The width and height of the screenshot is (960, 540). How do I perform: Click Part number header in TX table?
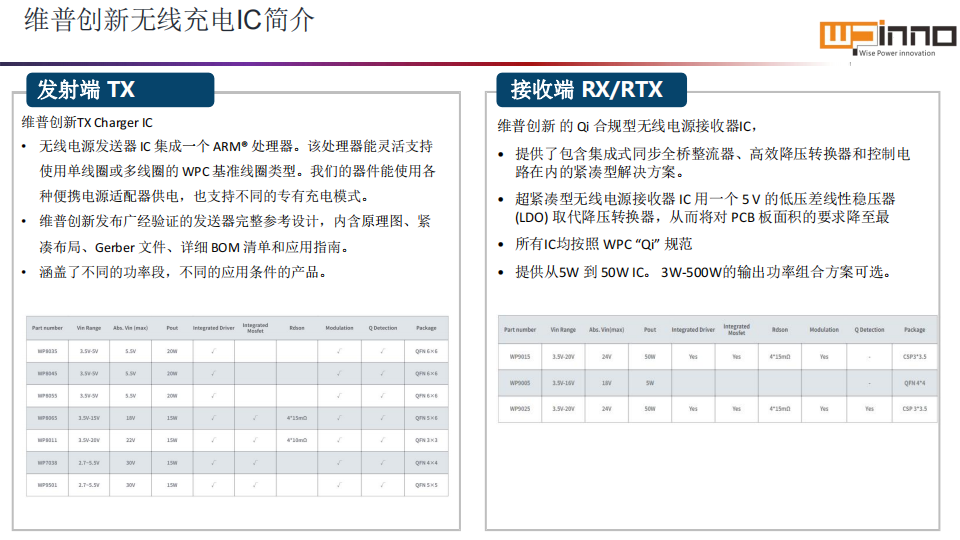(x=47, y=328)
